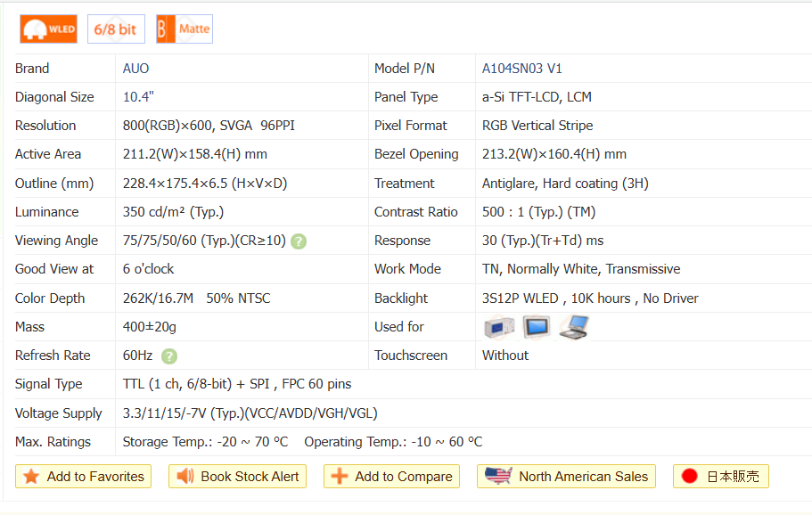Click the 10.4" diagonal size value

point(139,97)
